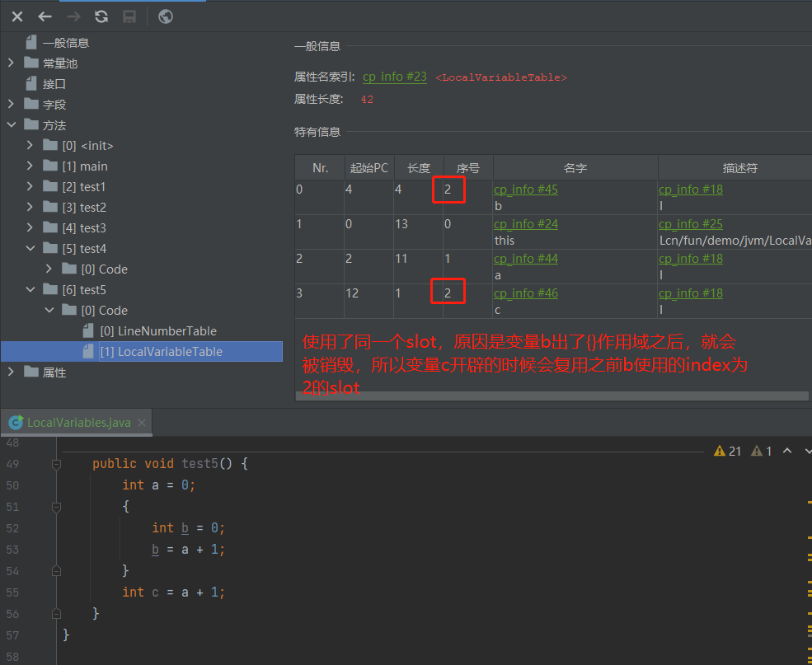
Task: Close the class file viewer with the X icon
Action: tap(17, 16)
